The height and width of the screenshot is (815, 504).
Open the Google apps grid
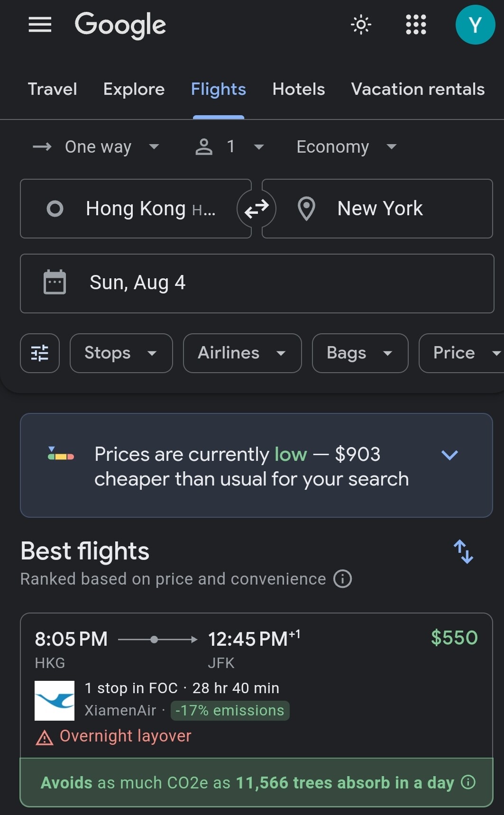416,25
